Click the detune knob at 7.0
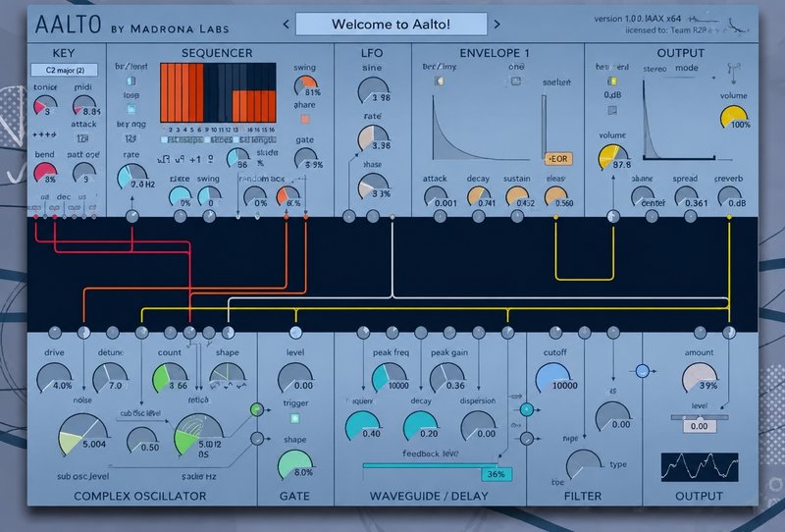Image resolution: width=785 pixels, height=532 pixels. [110, 378]
